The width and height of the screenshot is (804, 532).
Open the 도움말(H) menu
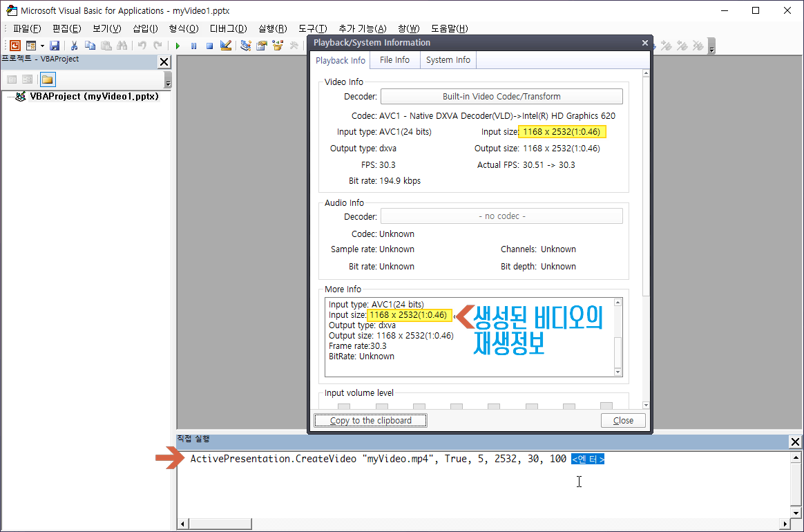449,28
